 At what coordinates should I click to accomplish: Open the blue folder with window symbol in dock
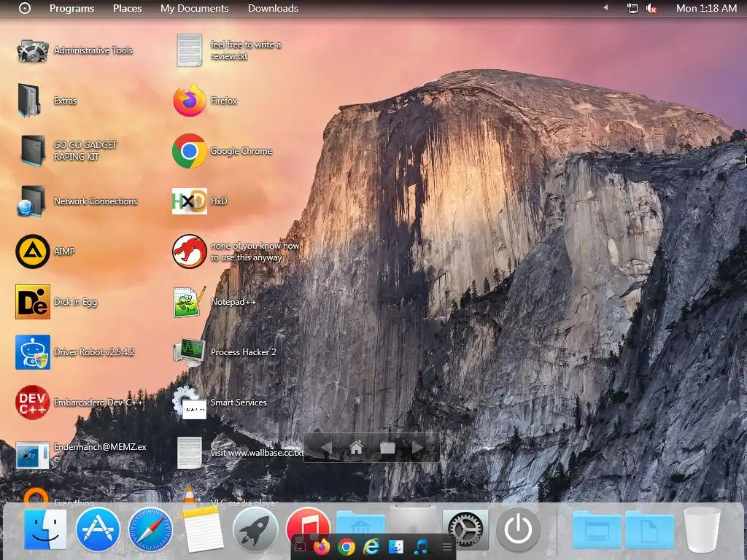[x=597, y=529]
